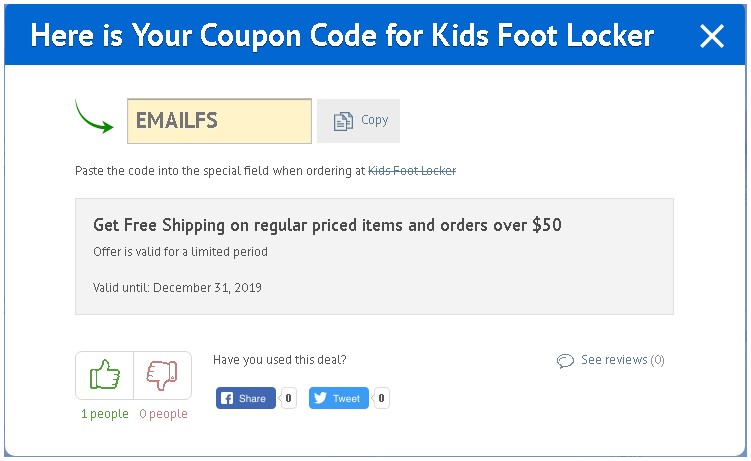
Task: Click the Tweet count box
Action: pos(380,398)
